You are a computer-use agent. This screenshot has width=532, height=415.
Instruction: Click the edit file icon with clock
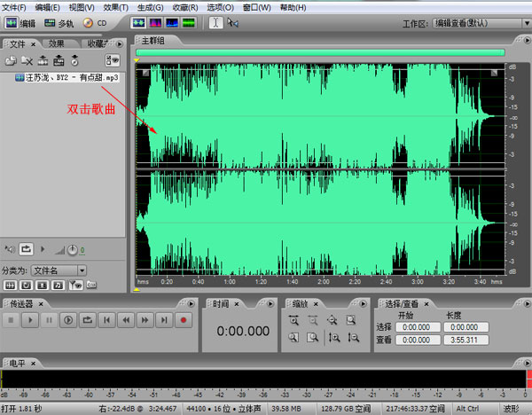pyautogui.click(x=74, y=60)
